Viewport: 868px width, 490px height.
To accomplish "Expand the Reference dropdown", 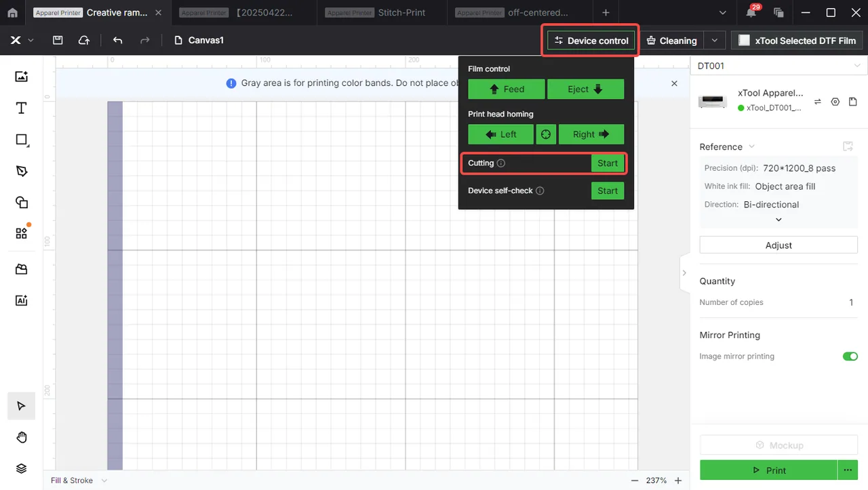I will (x=728, y=147).
